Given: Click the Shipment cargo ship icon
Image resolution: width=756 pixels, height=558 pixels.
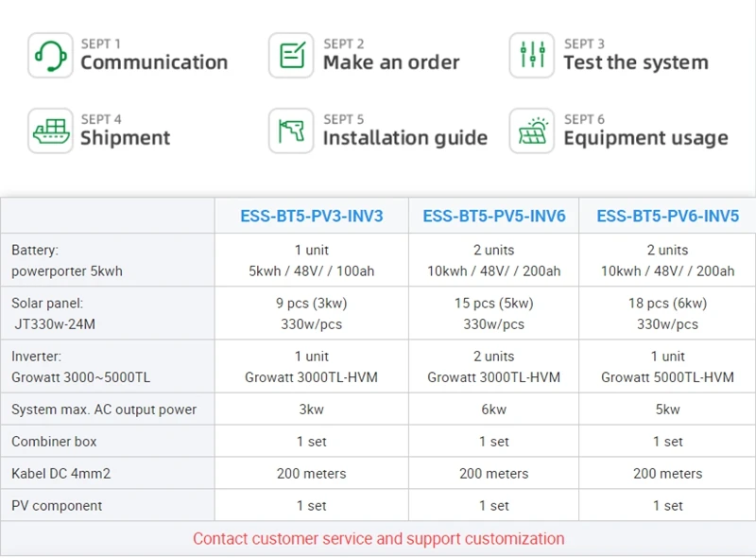Looking at the screenshot, I should coord(50,131).
